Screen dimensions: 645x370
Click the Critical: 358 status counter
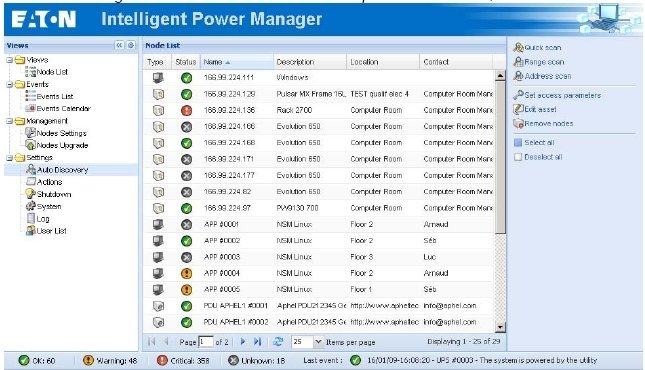(x=183, y=361)
